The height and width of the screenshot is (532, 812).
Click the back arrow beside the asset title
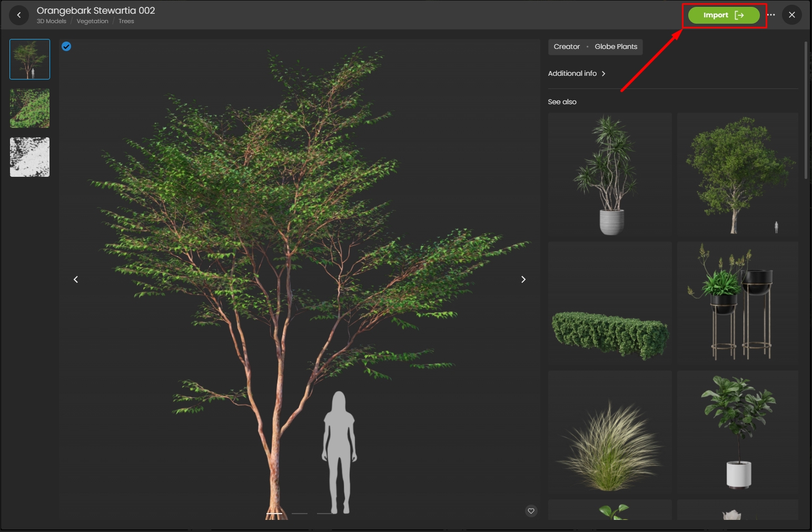19,15
